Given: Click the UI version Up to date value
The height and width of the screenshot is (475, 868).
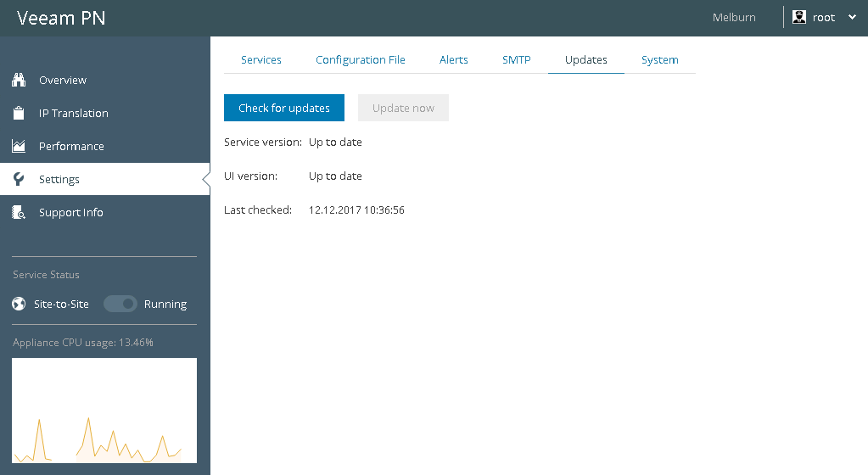Looking at the screenshot, I should pyautogui.click(x=335, y=176).
